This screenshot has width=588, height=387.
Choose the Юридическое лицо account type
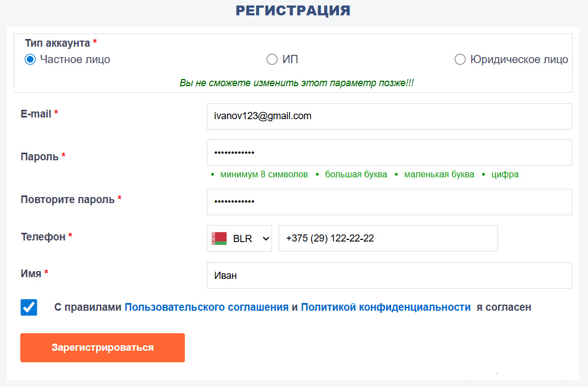(x=460, y=59)
